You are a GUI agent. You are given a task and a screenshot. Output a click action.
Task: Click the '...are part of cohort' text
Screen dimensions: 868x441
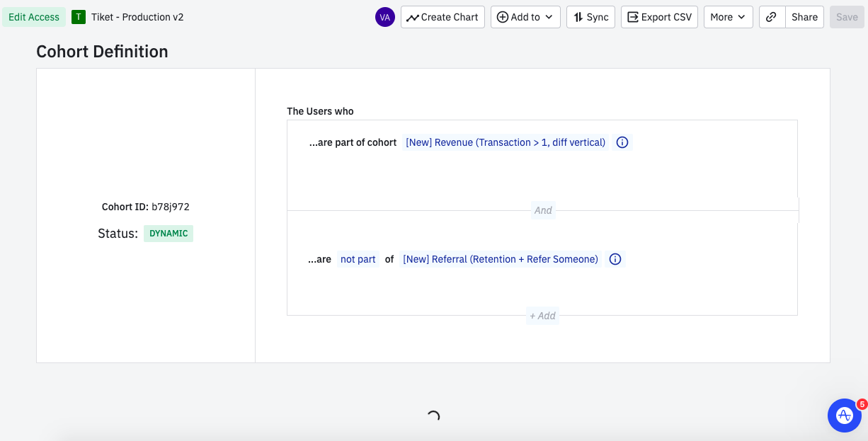coord(353,142)
